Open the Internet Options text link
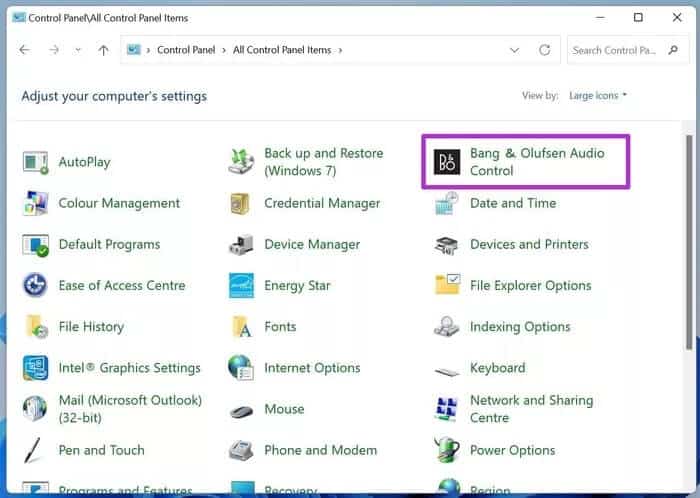700x498 pixels. click(x=312, y=368)
